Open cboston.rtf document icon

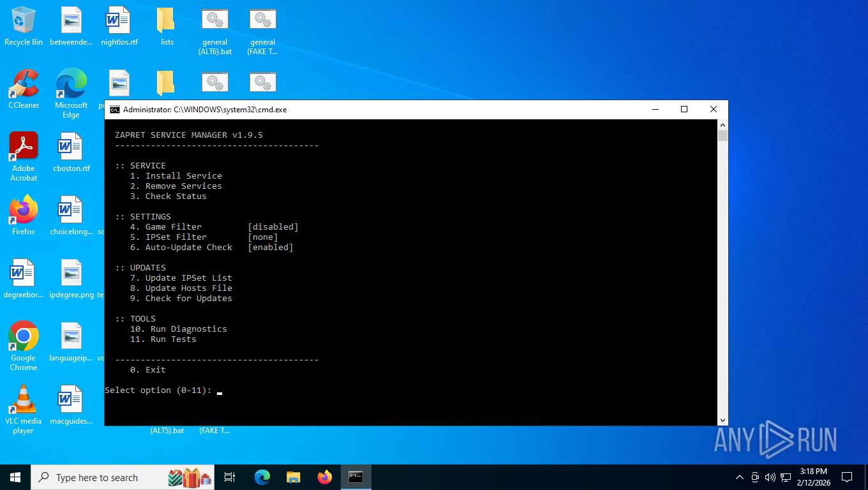(71, 153)
